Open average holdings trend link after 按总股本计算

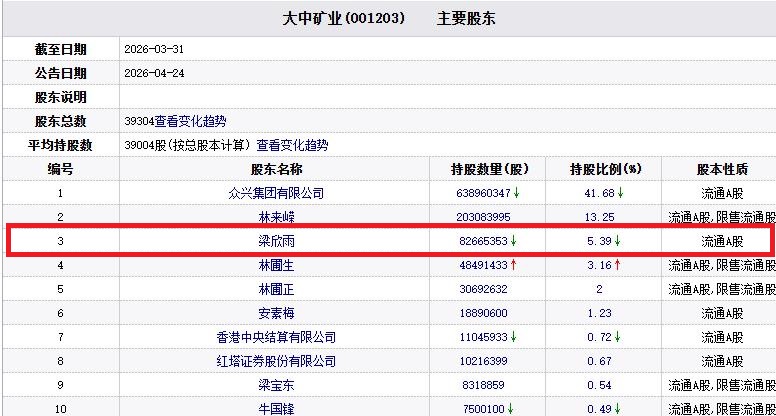point(292,145)
